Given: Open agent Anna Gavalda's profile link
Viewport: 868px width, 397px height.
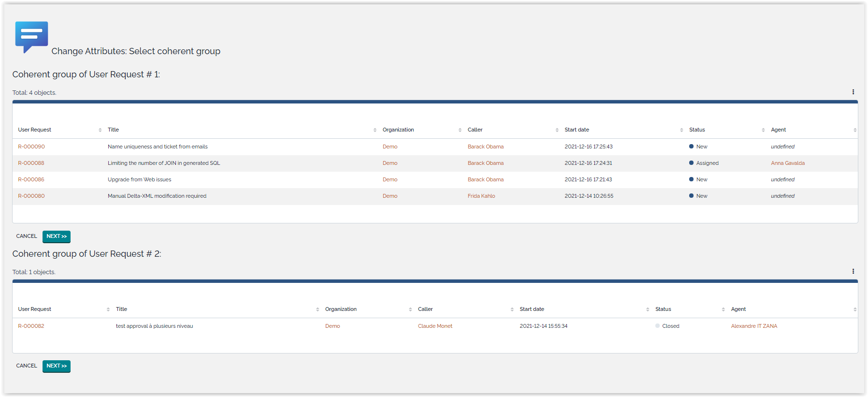Looking at the screenshot, I should (787, 163).
